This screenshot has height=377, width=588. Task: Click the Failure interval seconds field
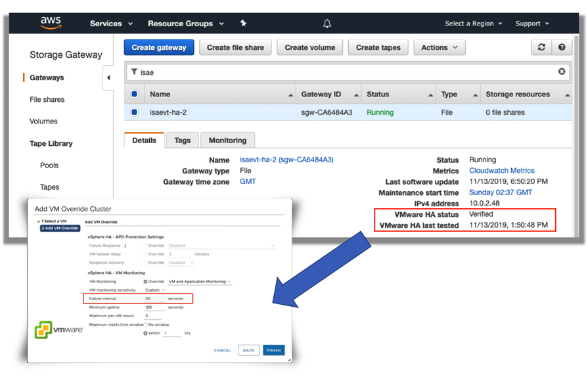[x=154, y=299]
